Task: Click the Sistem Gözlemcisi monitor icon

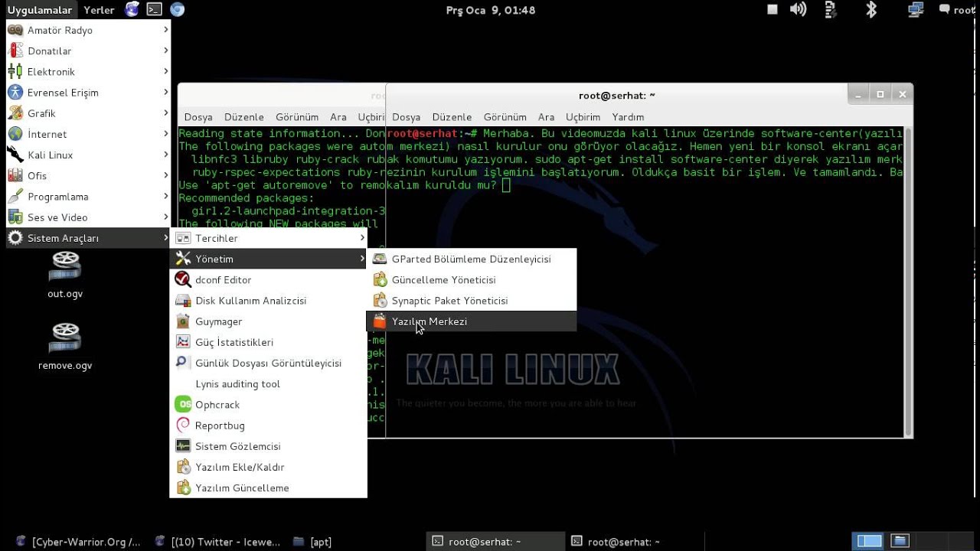Action: (183, 446)
